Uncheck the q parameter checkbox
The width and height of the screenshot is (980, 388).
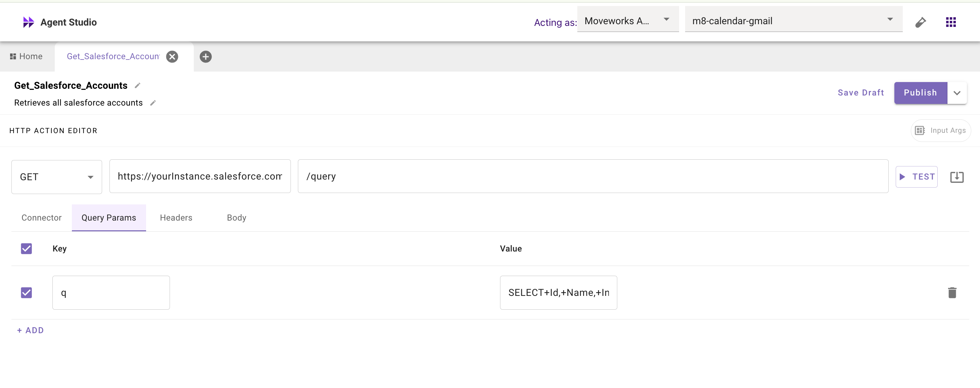coord(26,293)
